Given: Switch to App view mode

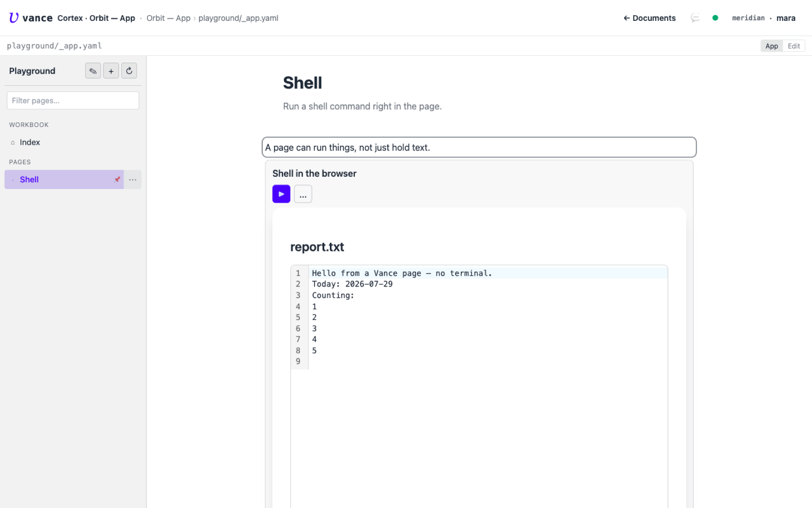Looking at the screenshot, I should pyautogui.click(x=771, y=46).
